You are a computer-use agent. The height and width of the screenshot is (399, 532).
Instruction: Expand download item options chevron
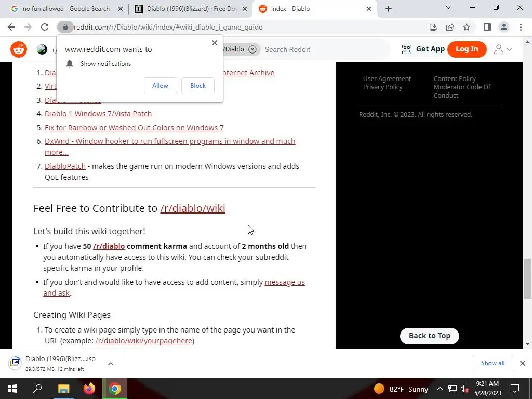[111, 363]
